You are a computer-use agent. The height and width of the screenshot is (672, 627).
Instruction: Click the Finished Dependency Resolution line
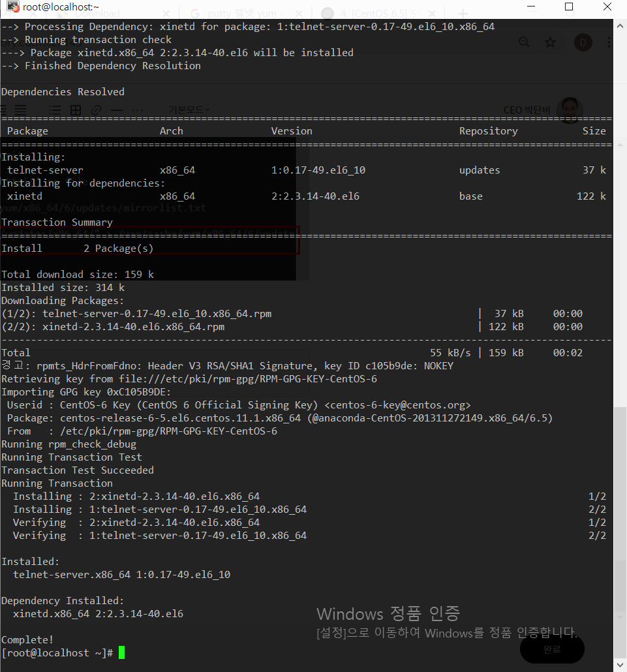click(x=100, y=66)
